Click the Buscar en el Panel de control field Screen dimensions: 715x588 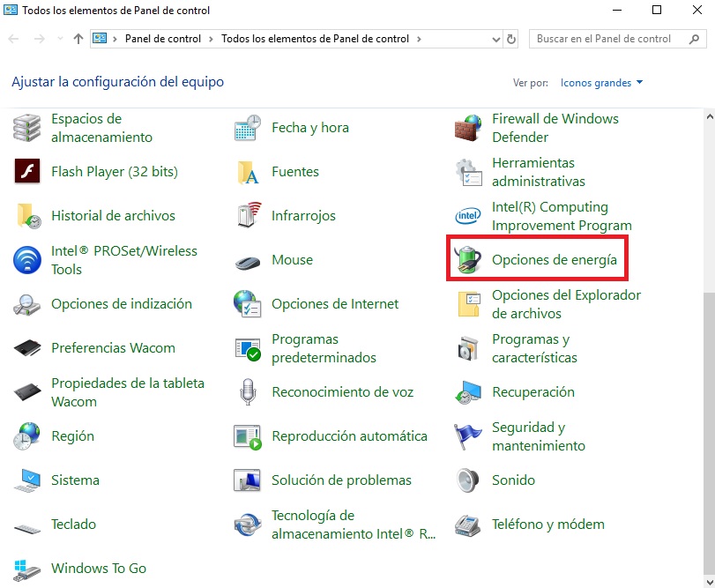tap(617, 39)
